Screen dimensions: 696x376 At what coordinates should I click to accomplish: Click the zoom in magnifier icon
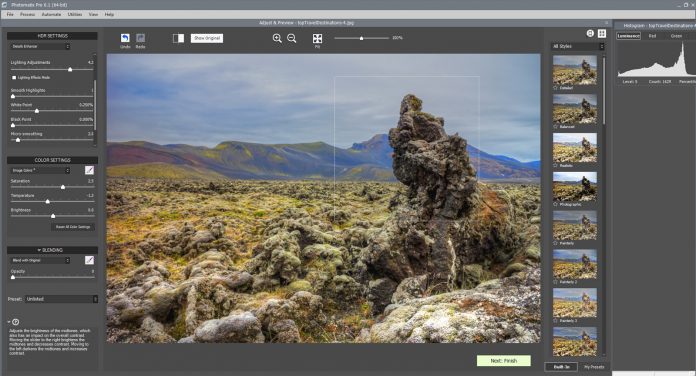pos(277,38)
